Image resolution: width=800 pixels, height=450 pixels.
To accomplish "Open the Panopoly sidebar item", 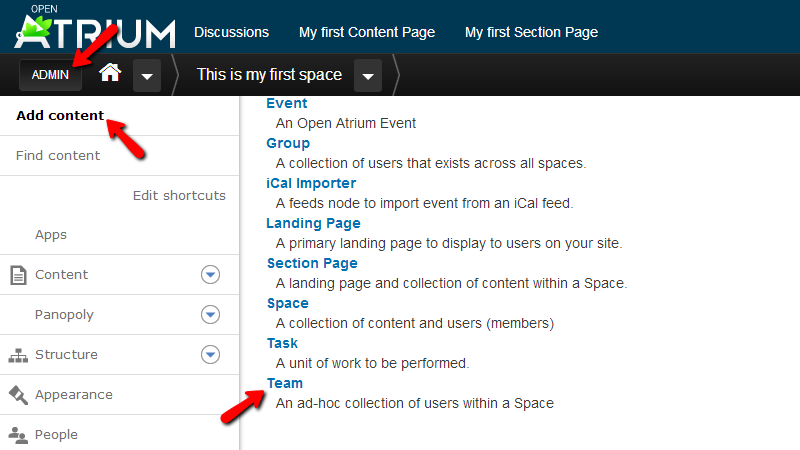I will tap(64, 315).
